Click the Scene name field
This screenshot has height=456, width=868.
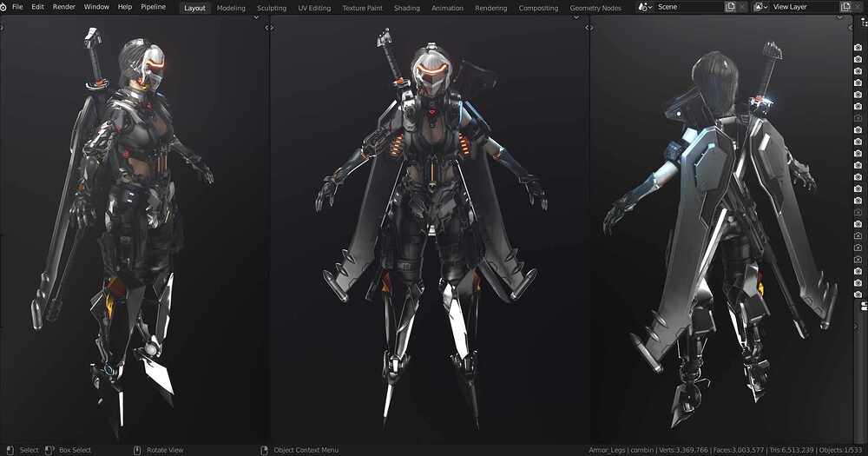coord(689,7)
